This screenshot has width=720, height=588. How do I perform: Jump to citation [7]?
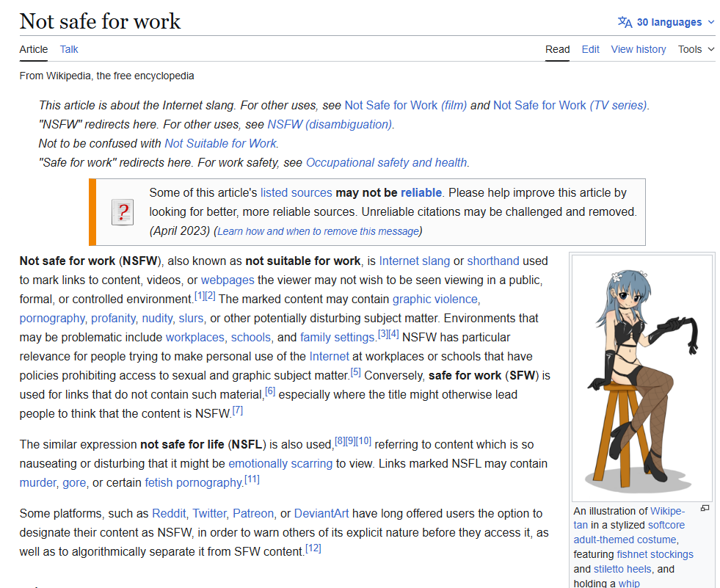[x=237, y=410]
